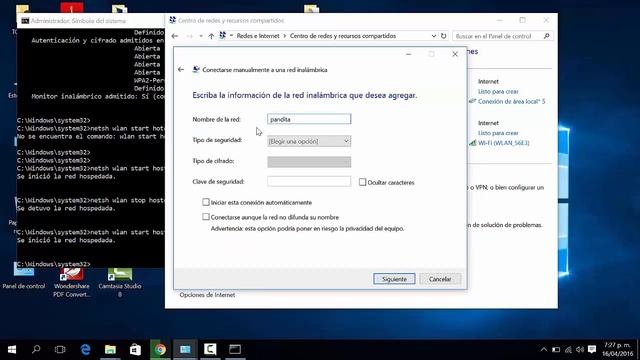Open the 'Opciones de Internet' link
The height and width of the screenshot is (360, 640).
click(207, 295)
